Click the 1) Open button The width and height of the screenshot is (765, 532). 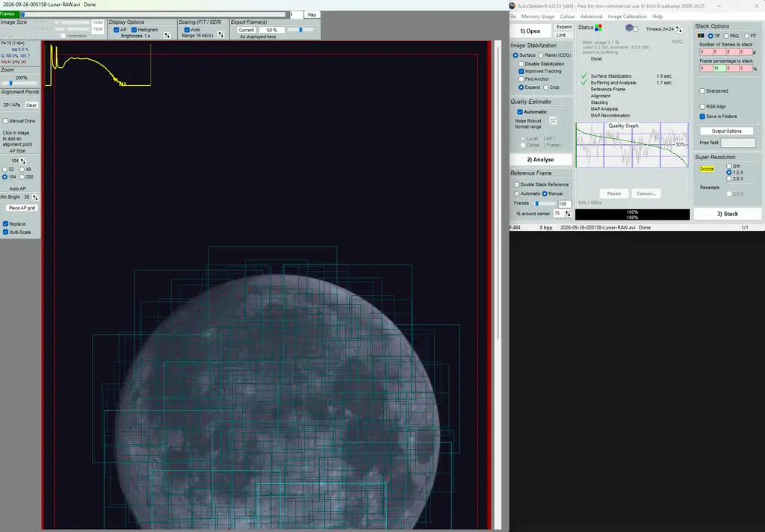[530, 31]
